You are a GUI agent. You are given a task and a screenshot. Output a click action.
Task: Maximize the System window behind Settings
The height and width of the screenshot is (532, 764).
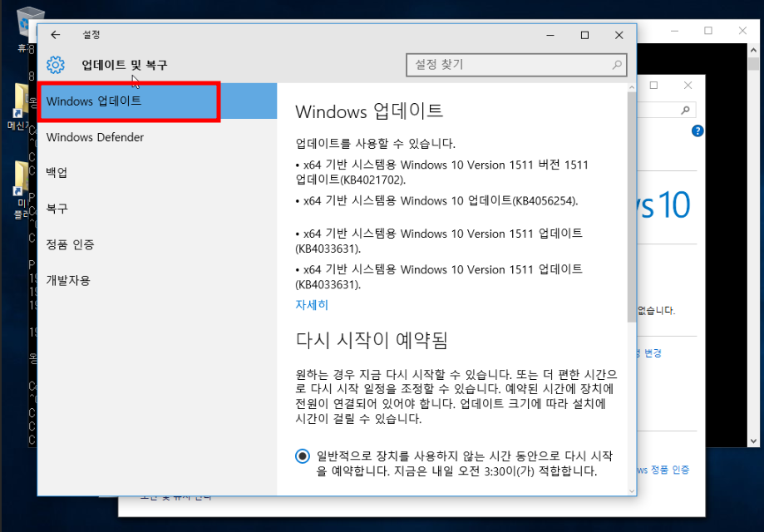(x=654, y=86)
